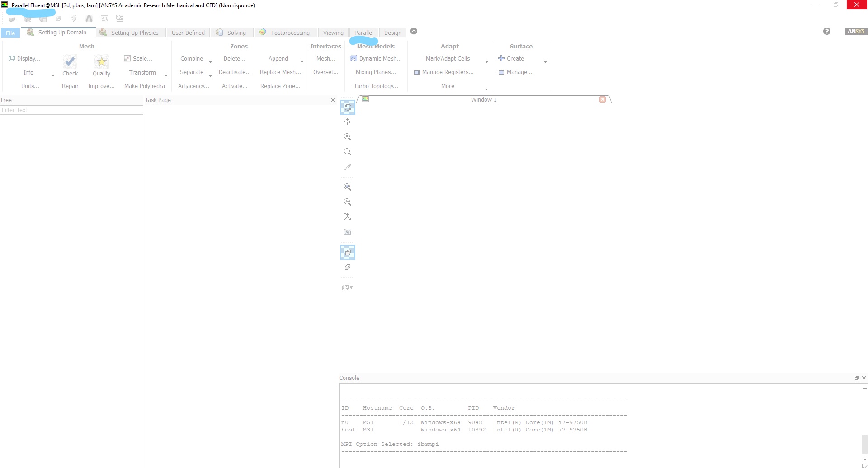This screenshot has height=468, width=868.
Task: Toggle the orthographic projection cube button
Action: 348,267
